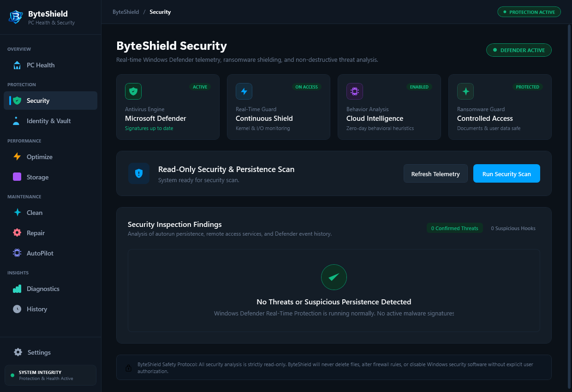
Task: Click the Settings cog icon
Action: click(x=18, y=352)
